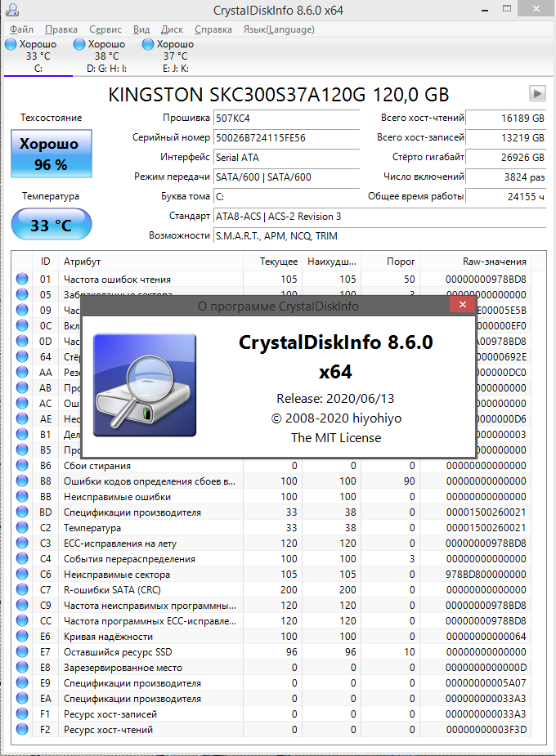Click status icon for attribute BD
Image resolution: width=556 pixels, height=756 pixels.
(x=22, y=512)
